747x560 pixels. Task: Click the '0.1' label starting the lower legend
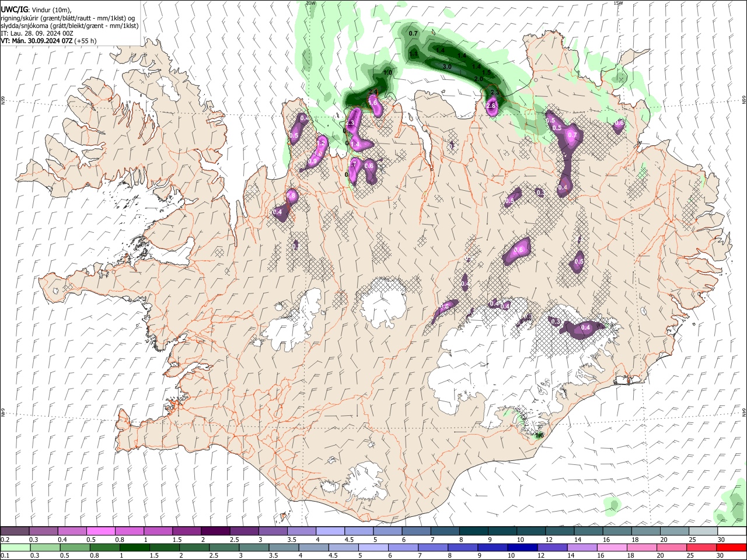pos(5,556)
